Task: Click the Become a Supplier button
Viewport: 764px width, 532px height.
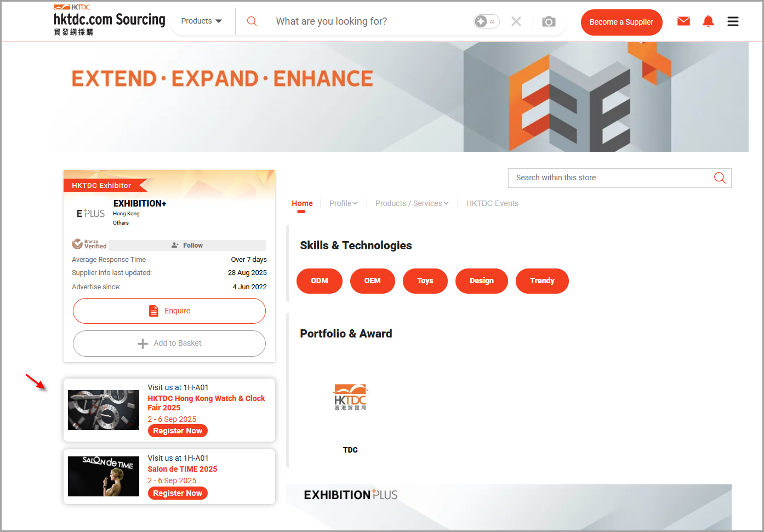Action: [622, 22]
